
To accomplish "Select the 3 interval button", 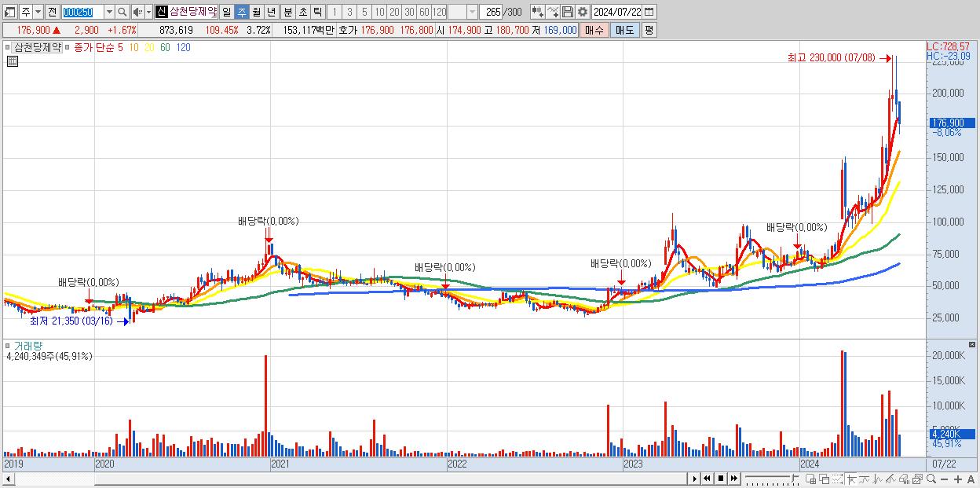I will pyautogui.click(x=349, y=12).
